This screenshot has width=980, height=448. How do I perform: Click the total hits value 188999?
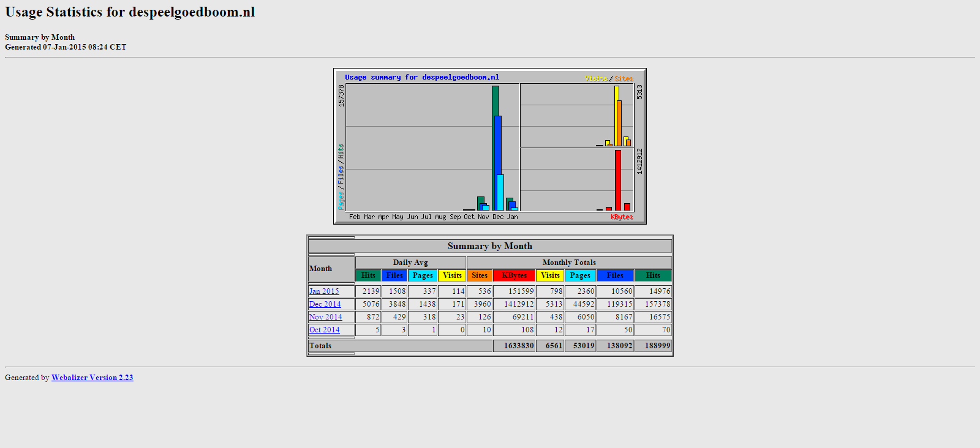coord(653,346)
